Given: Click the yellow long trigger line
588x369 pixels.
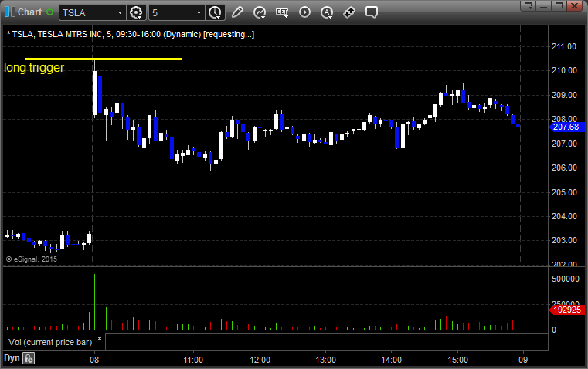Looking at the screenshot, I should pos(104,59).
